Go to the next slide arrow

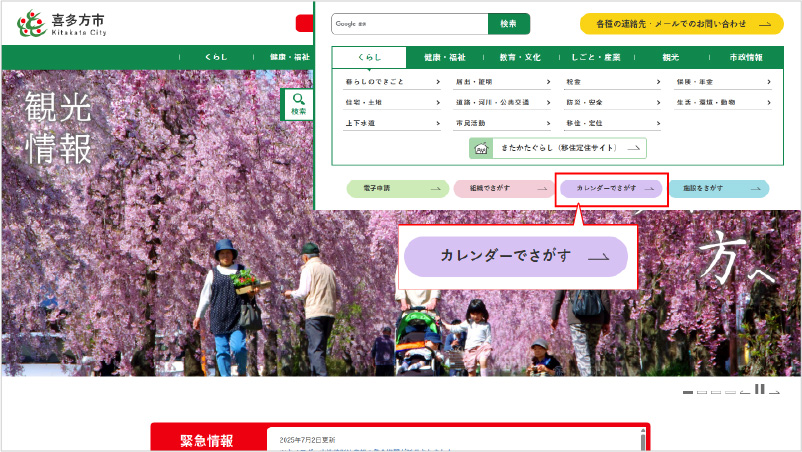click(x=774, y=391)
